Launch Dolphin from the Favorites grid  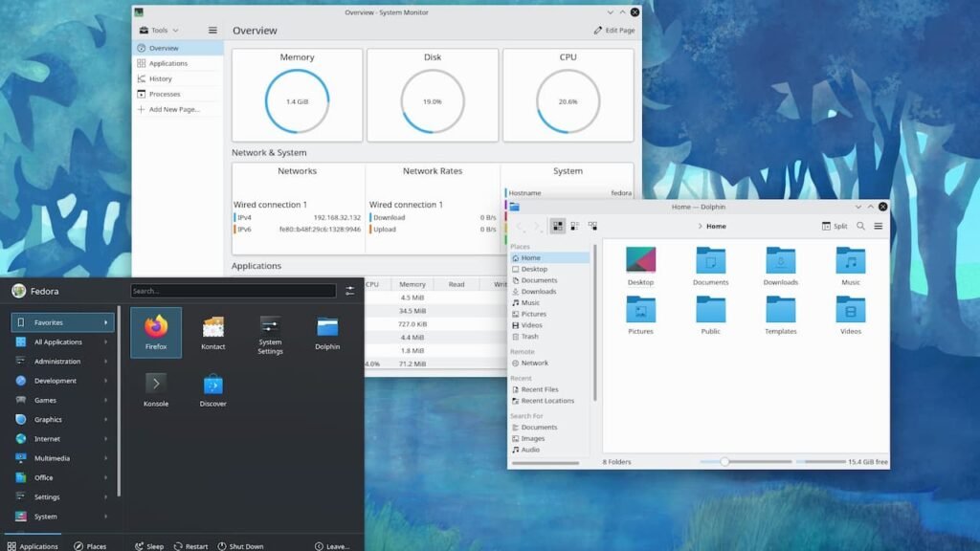coord(327,332)
